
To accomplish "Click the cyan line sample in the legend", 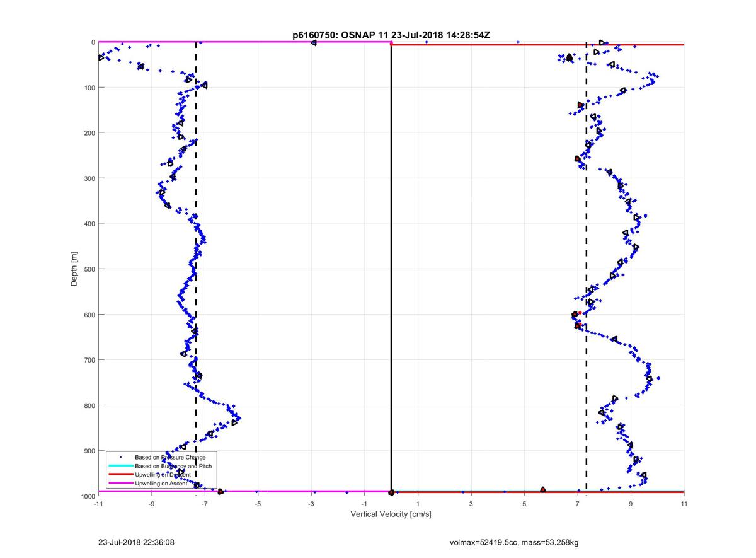I will pos(120,466).
